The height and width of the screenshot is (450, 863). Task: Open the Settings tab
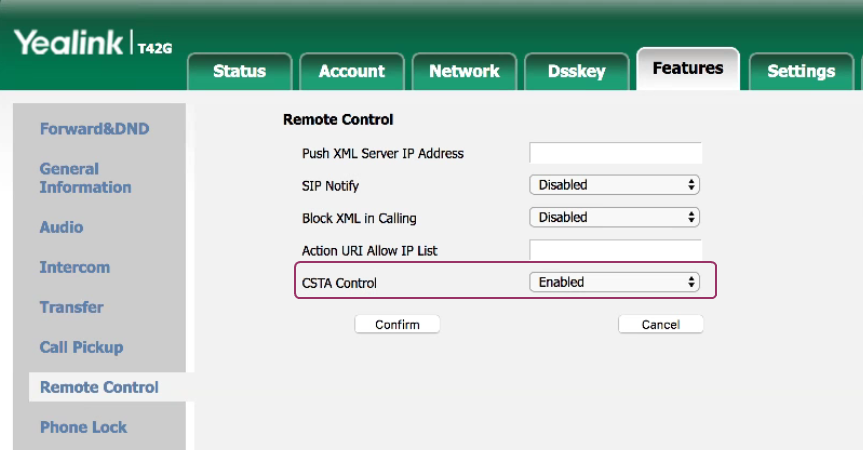[x=801, y=72]
